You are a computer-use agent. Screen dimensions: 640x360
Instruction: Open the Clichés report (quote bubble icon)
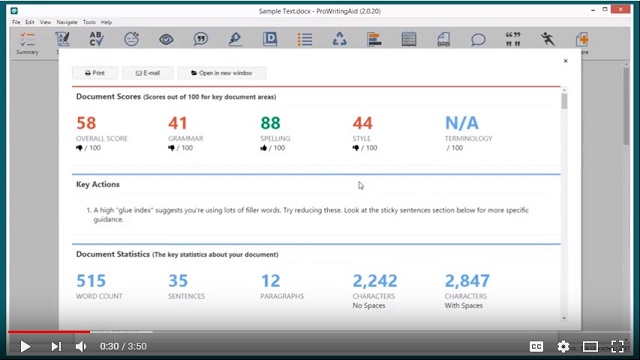click(201, 39)
